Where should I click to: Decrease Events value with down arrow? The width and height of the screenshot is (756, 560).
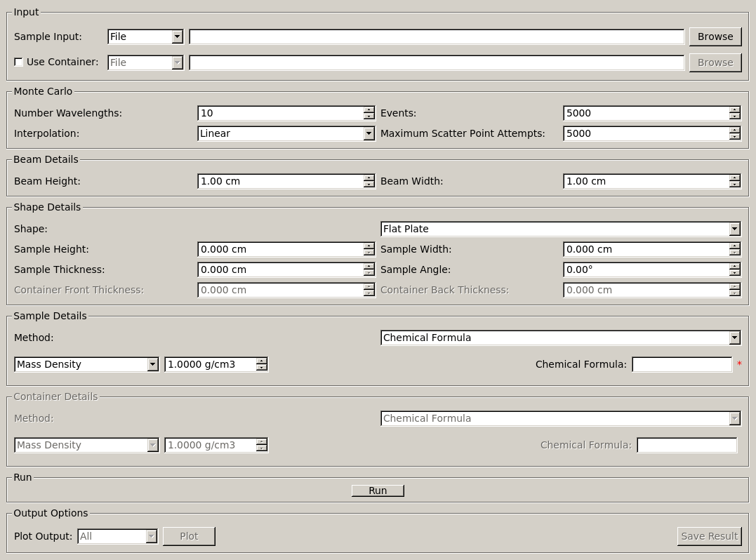(734, 116)
